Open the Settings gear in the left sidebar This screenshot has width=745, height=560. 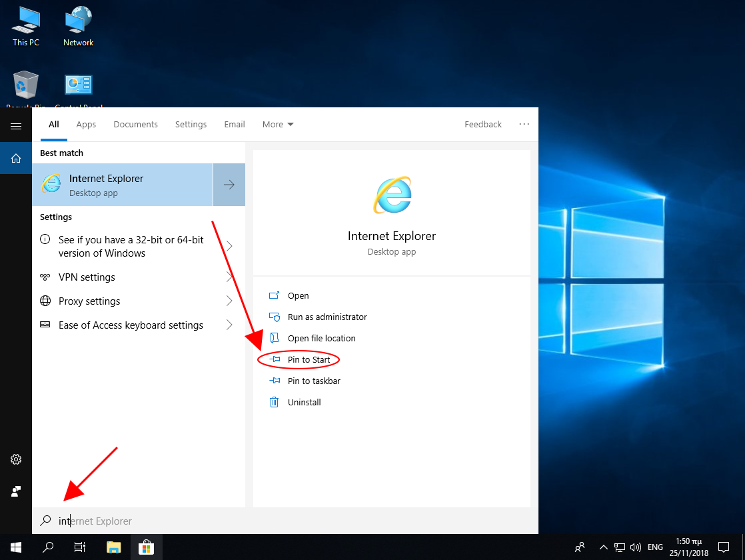16,459
